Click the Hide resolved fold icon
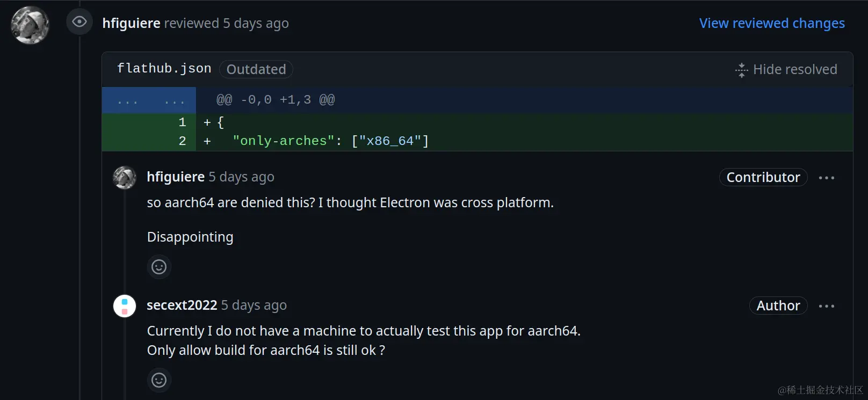This screenshot has width=868, height=400. coord(741,70)
